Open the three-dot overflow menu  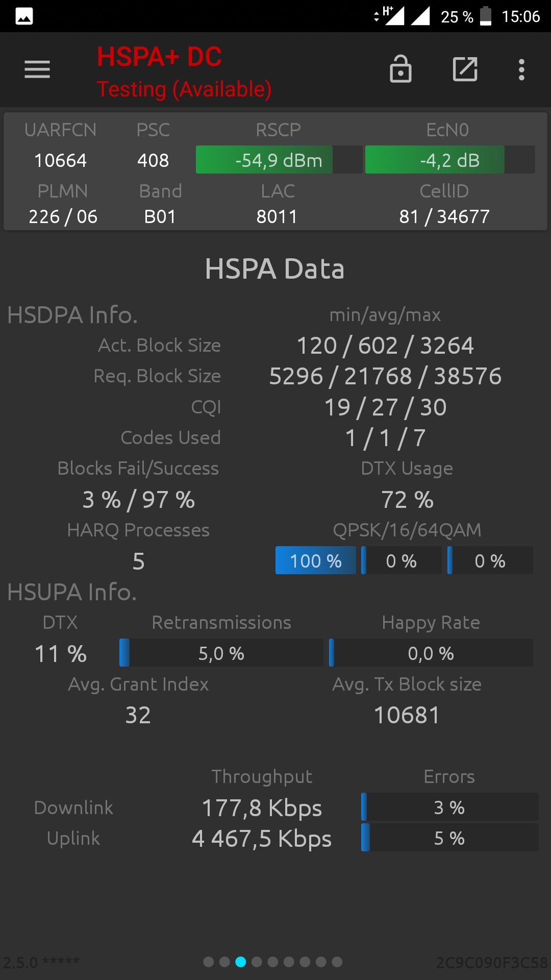click(x=521, y=69)
